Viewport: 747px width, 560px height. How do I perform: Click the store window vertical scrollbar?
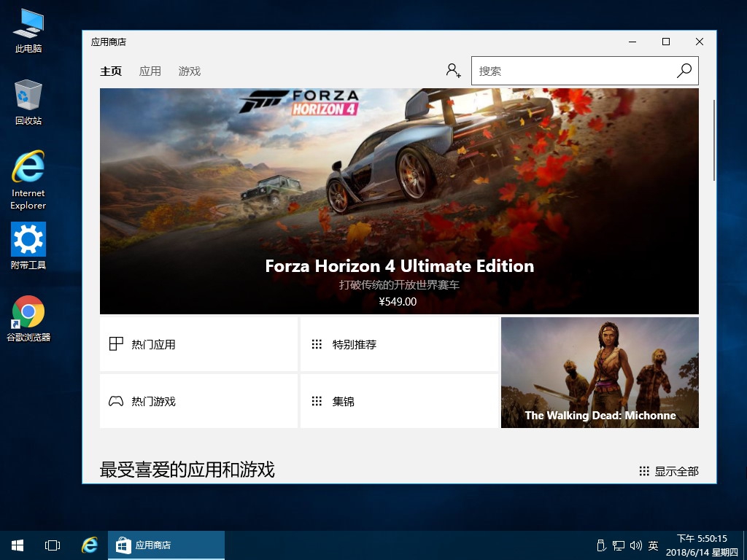pyautogui.click(x=714, y=141)
